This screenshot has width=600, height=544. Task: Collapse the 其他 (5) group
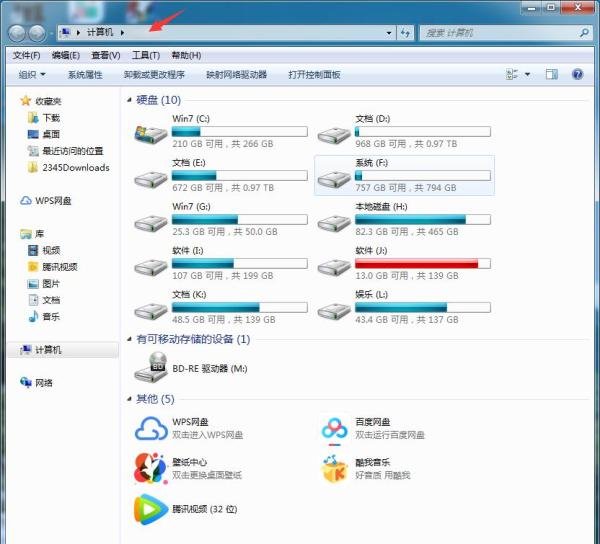(129, 399)
